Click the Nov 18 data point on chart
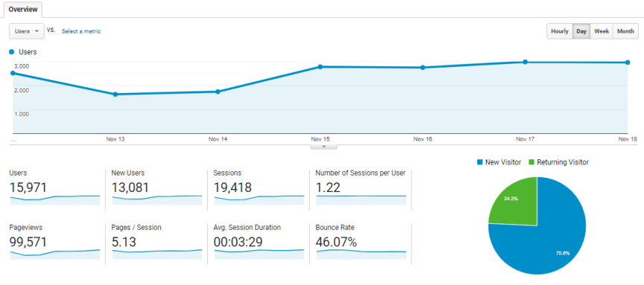Viewport: 644px width, 285px height. (628, 63)
